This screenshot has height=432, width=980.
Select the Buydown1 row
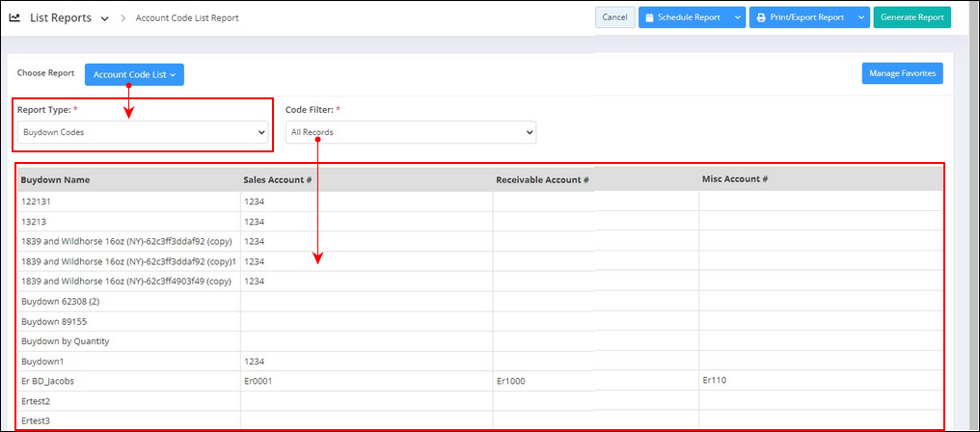click(480, 362)
